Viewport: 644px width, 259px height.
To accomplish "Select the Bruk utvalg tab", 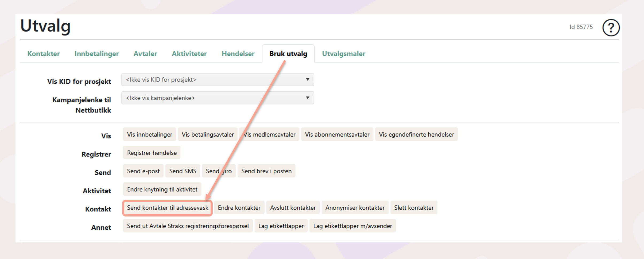I will [288, 54].
